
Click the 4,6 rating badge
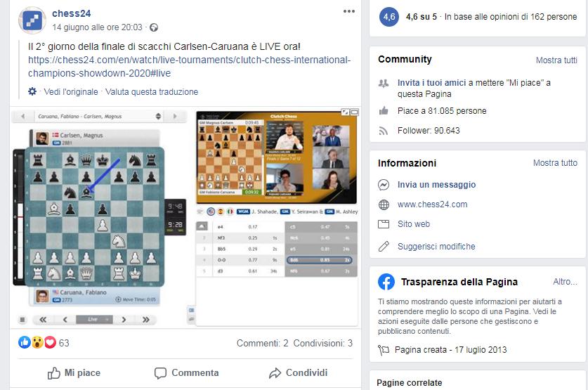click(x=389, y=17)
